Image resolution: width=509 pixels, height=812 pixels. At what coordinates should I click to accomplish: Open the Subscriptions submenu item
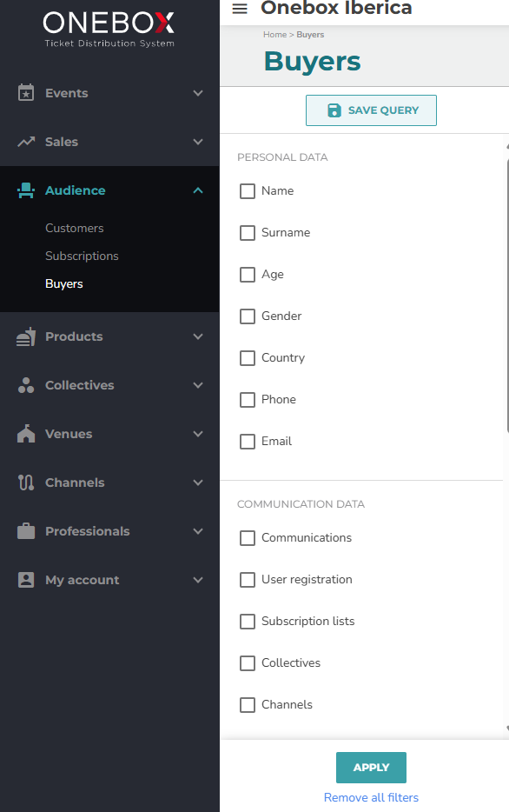[82, 256]
